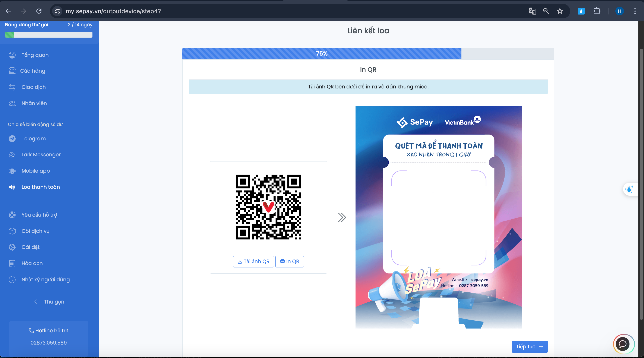Viewport: 644px width, 358px height.
Task: Go to Gói dịch vụ page
Action: pos(35,231)
